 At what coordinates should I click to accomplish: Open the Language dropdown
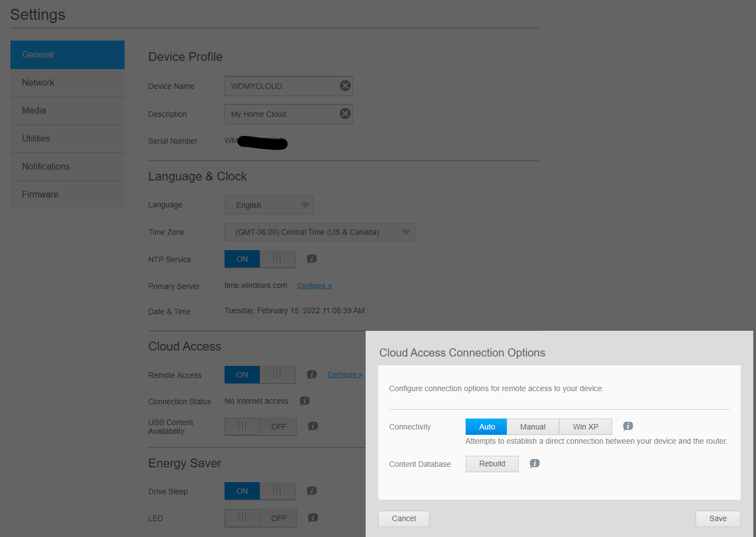(269, 205)
